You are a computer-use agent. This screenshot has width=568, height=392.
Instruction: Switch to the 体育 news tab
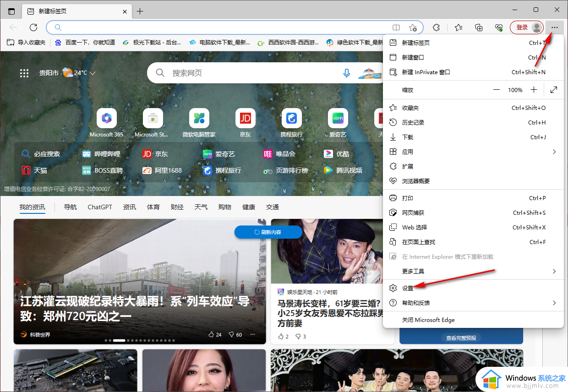coord(153,207)
